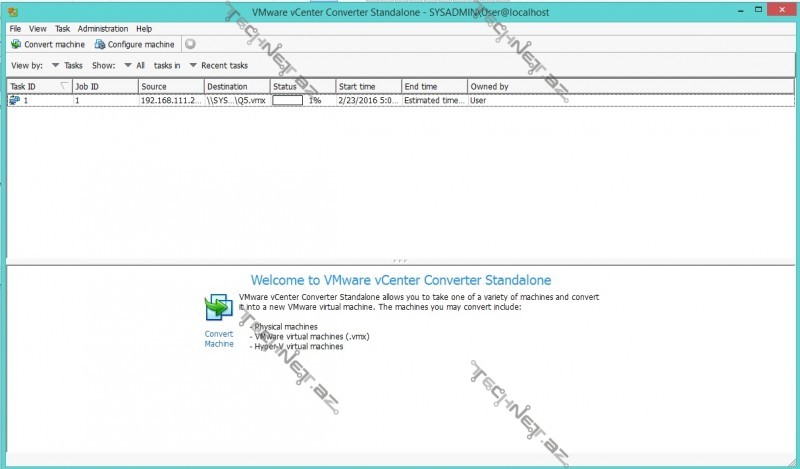Viewport: 800px width, 469px height.
Task: Open the Task menu
Action: (63, 29)
